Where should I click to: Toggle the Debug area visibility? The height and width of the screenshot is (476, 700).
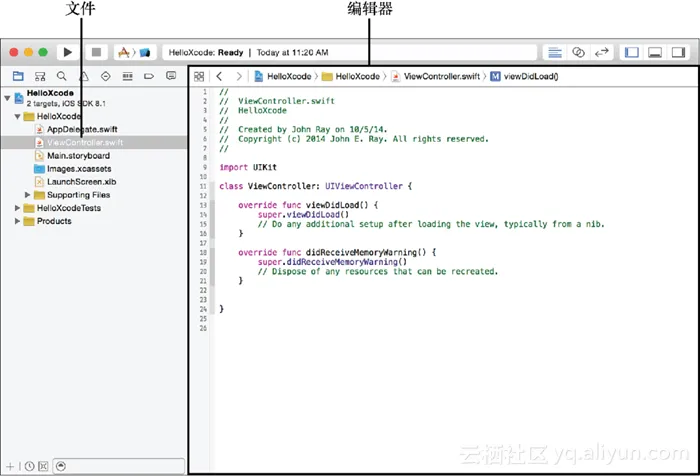(x=655, y=52)
